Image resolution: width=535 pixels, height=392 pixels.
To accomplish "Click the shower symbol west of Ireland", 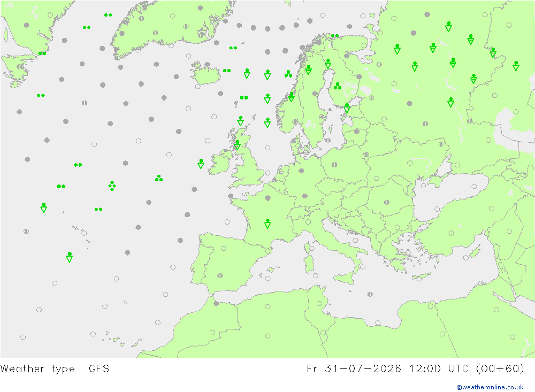I will tap(201, 164).
